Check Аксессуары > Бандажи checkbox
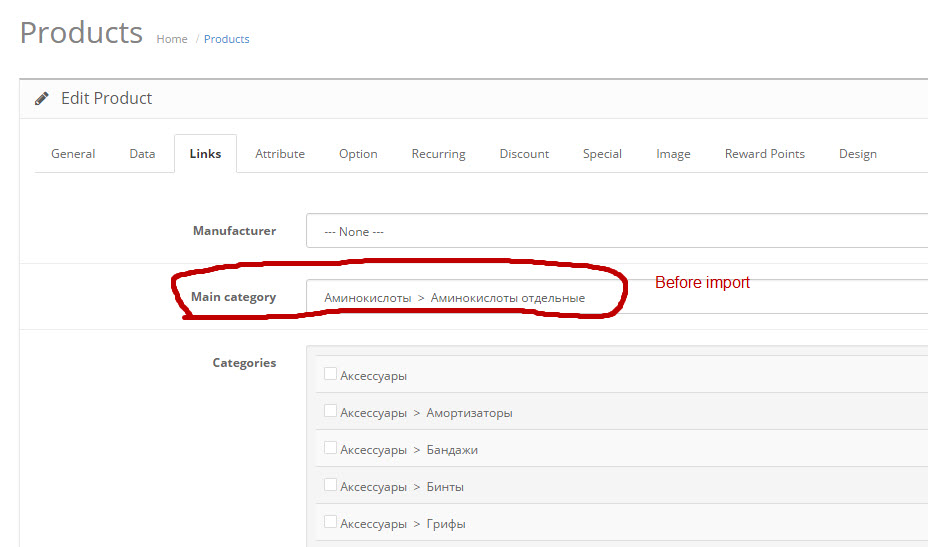928x547 pixels. [x=330, y=448]
